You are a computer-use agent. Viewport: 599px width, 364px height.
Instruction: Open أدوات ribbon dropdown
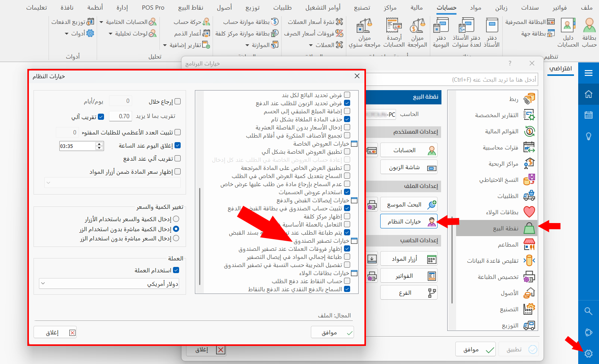(x=80, y=34)
